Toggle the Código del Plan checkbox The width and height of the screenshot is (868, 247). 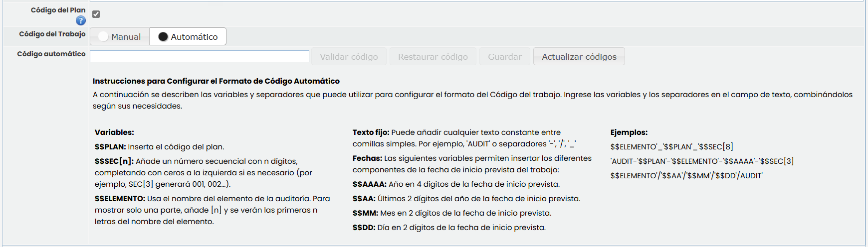[x=96, y=14]
